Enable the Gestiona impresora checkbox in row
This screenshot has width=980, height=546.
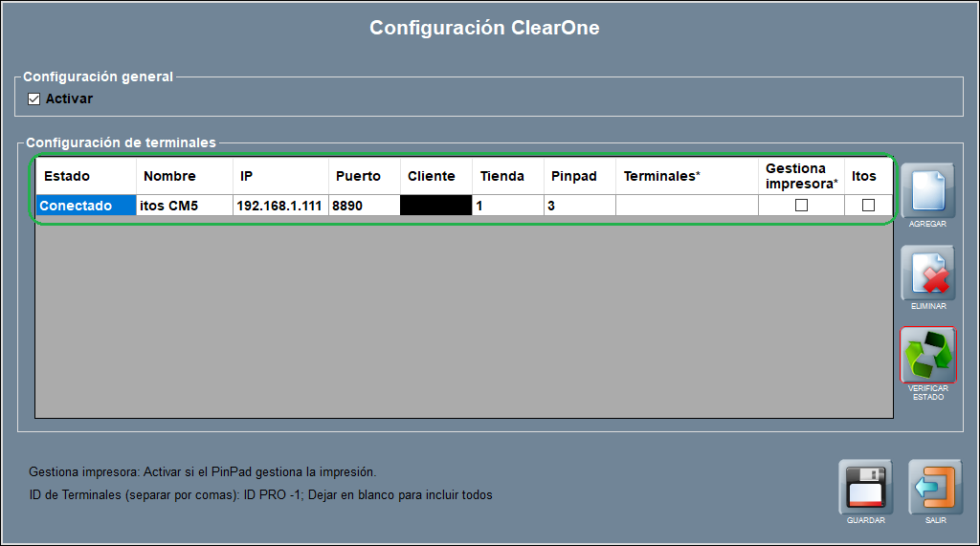click(802, 206)
